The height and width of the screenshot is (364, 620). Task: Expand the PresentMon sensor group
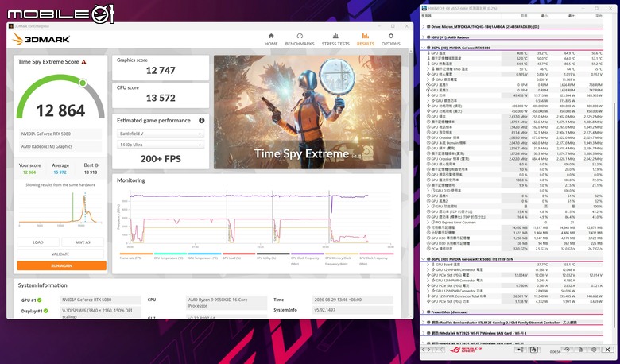coord(424,312)
